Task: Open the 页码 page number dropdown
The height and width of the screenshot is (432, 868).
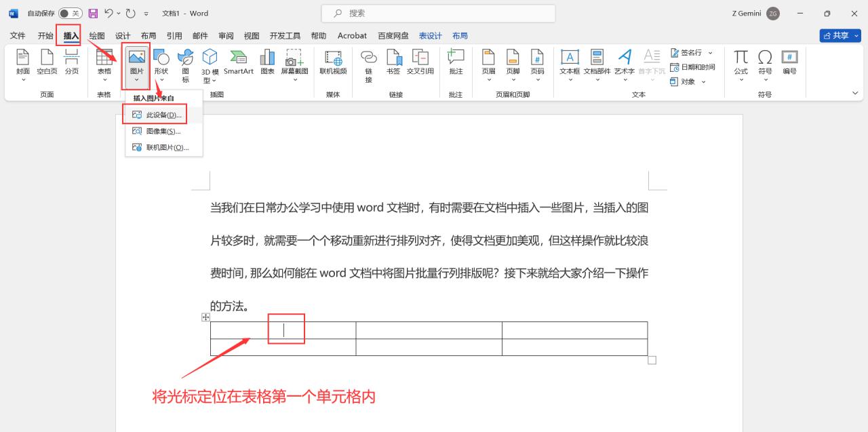Action: [x=537, y=66]
